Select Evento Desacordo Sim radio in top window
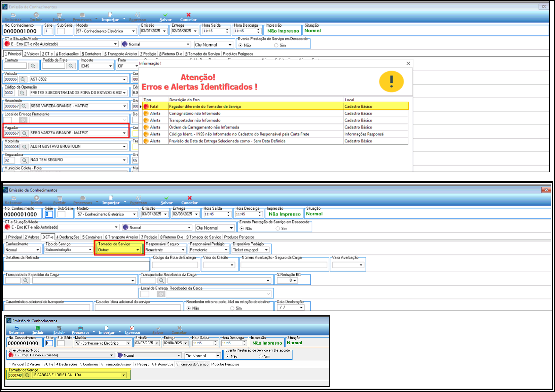555x392 pixels. click(276, 45)
